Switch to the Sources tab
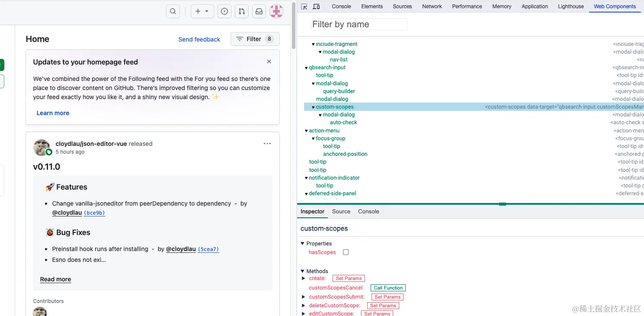The height and width of the screenshot is (316, 644). [402, 6]
